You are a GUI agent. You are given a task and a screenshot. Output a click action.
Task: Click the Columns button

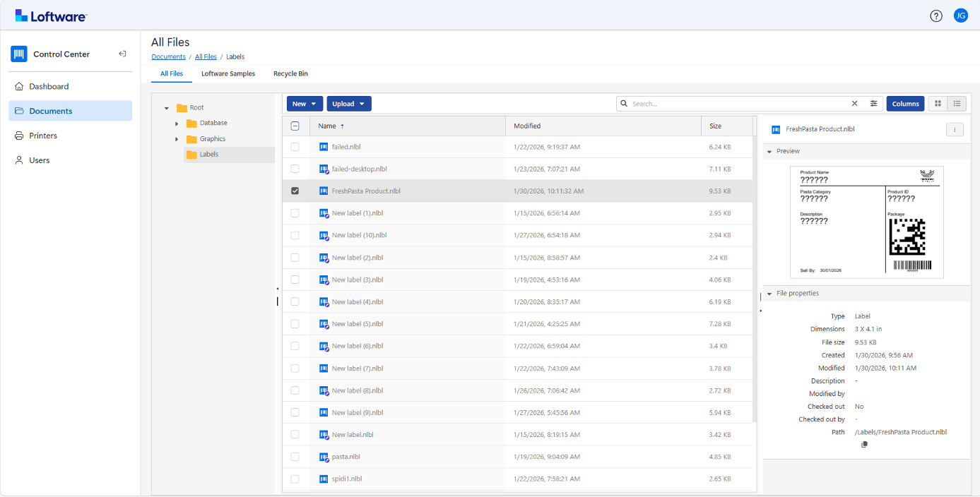(905, 104)
